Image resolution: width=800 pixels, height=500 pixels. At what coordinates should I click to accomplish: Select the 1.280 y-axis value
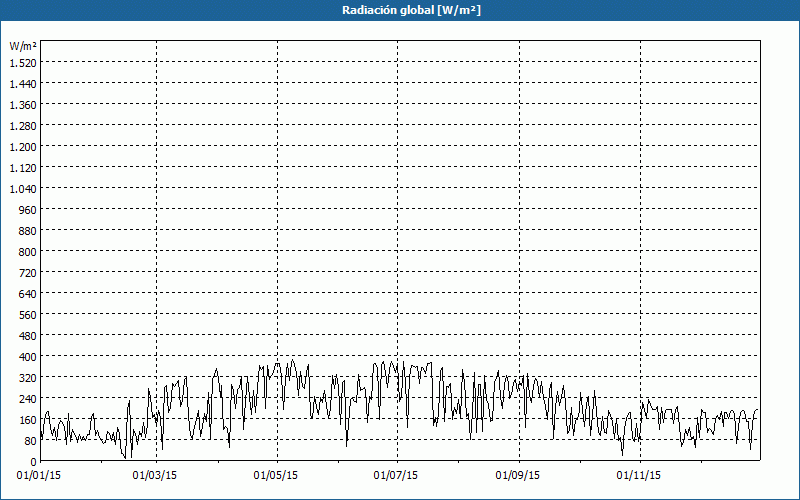(x=23, y=126)
